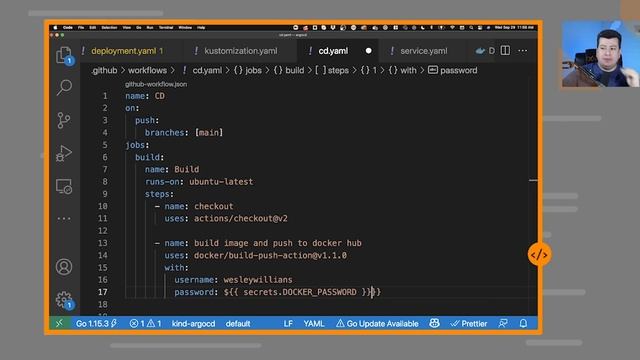Open the Wi-Fi menu bar icon
The image size is (640, 360).
pyautogui.click(x=452, y=27)
